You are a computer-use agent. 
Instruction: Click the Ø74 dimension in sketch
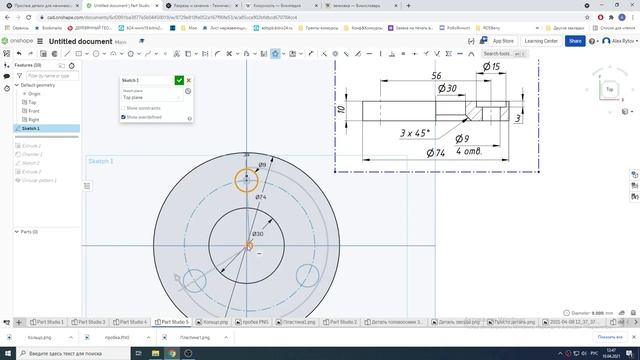261,197
